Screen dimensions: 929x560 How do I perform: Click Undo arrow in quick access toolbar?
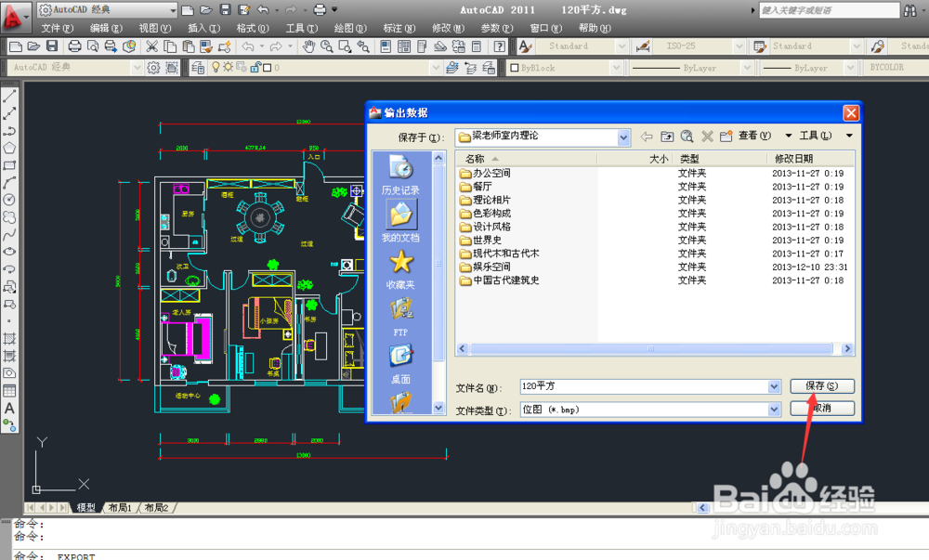pos(263,9)
